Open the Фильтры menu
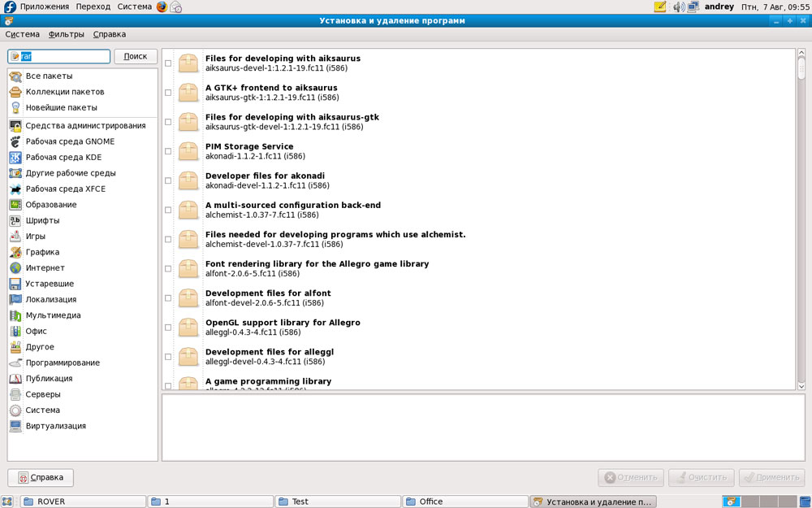Viewport: 812px width, 508px height. tap(67, 34)
